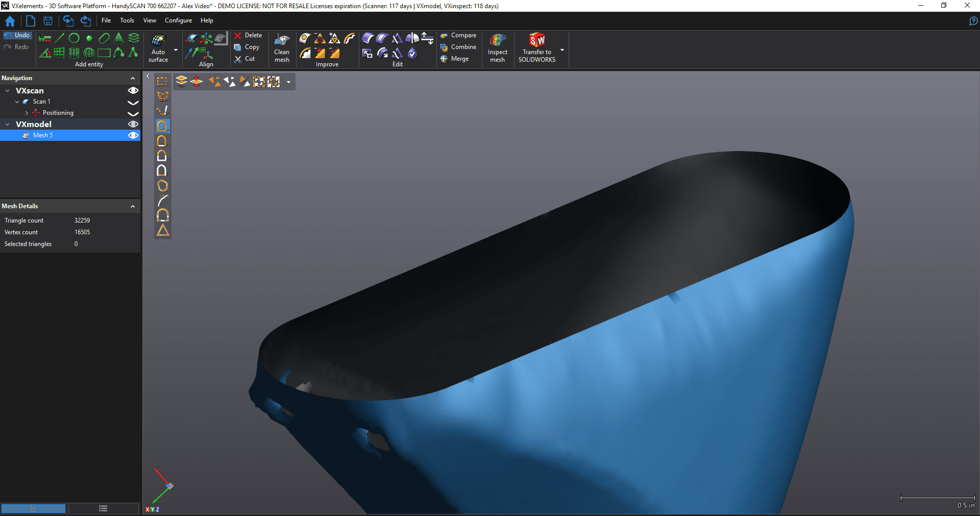Click the Delete button
Image resolution: width=980 pixels, height=516 pixels.
point(248,35)
